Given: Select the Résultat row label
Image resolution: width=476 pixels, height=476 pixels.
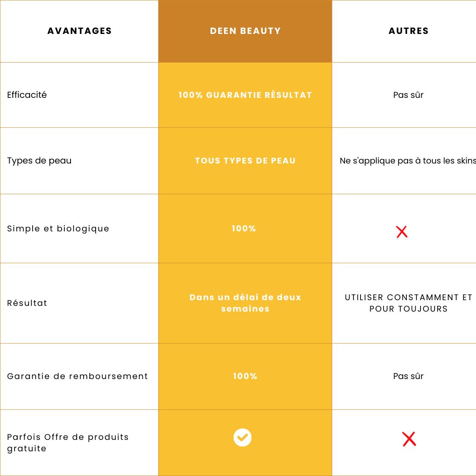Looking at the screenshot, I should pyautogui.click(x=27, y=303).
